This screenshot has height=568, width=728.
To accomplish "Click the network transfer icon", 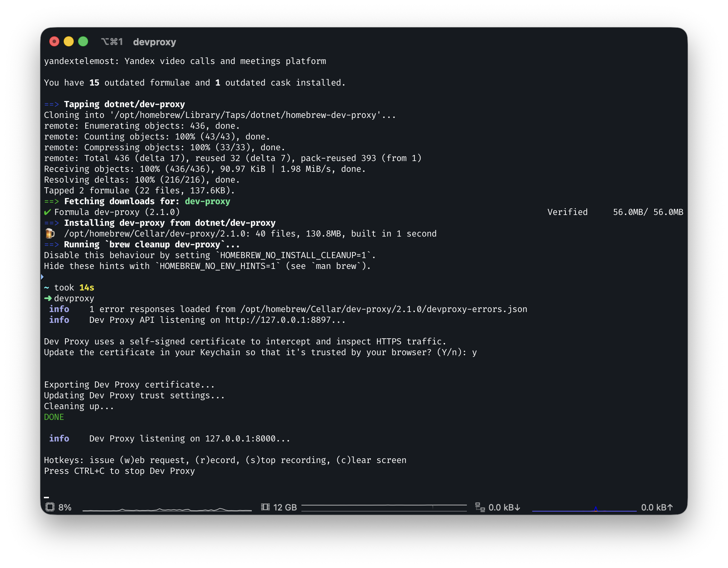I will 480,507.
